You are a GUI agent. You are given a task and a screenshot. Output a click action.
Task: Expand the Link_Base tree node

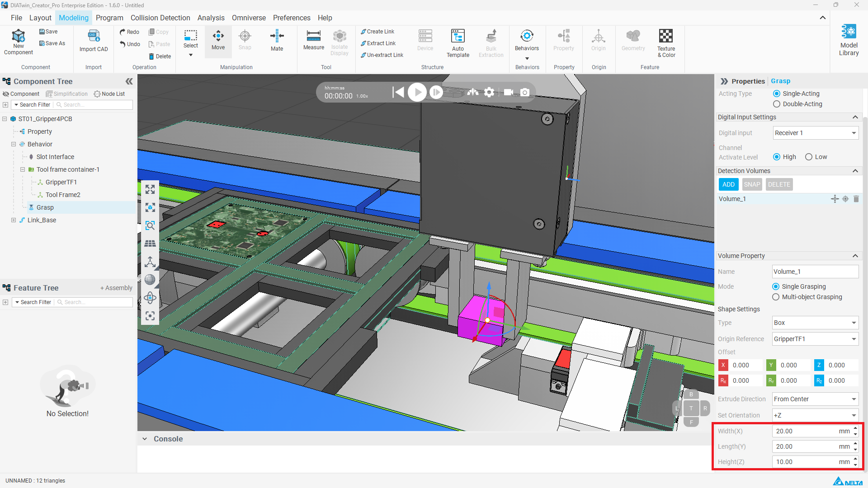14,220
